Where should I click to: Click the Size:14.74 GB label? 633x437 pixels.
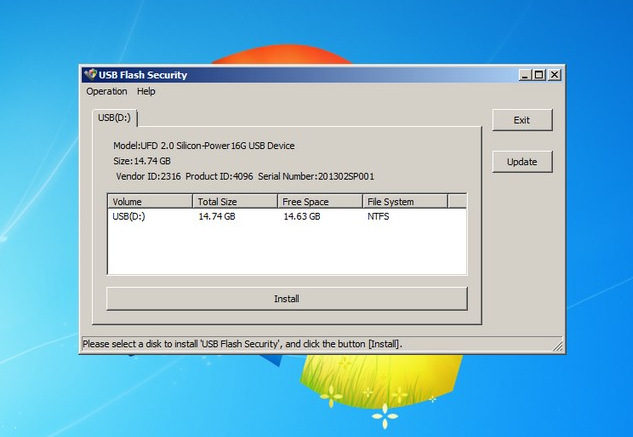click(x=142, y=161)
